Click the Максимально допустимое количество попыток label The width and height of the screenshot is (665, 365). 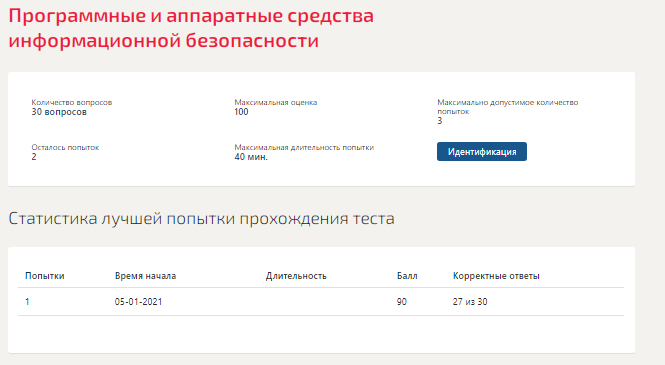coord(508,107)
